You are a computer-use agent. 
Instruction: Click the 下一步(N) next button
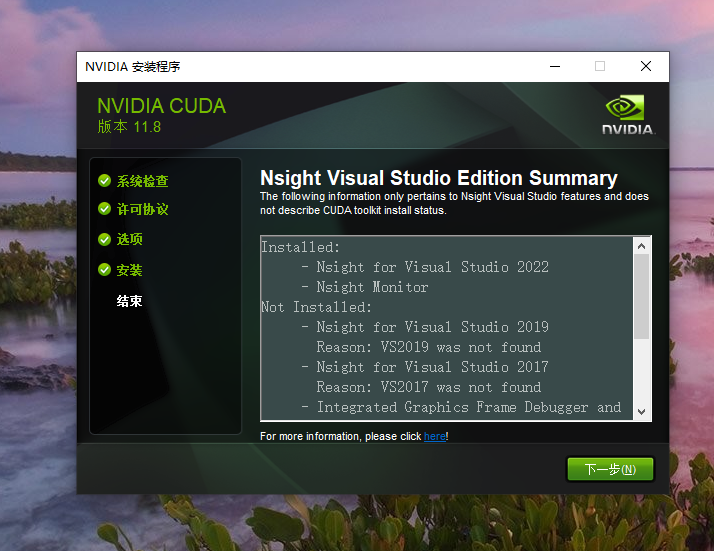610,469
